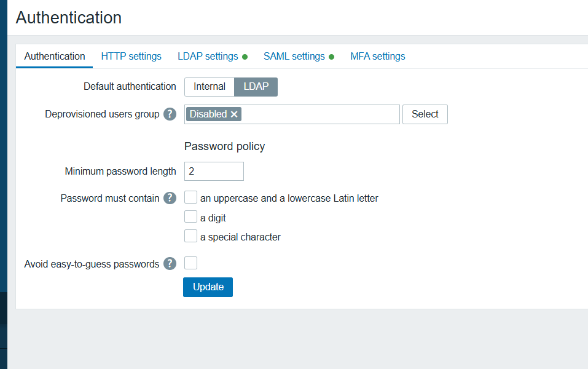Click empty area of deprovisioned group field
Screen dimensions: 588x369
point(319,114)
